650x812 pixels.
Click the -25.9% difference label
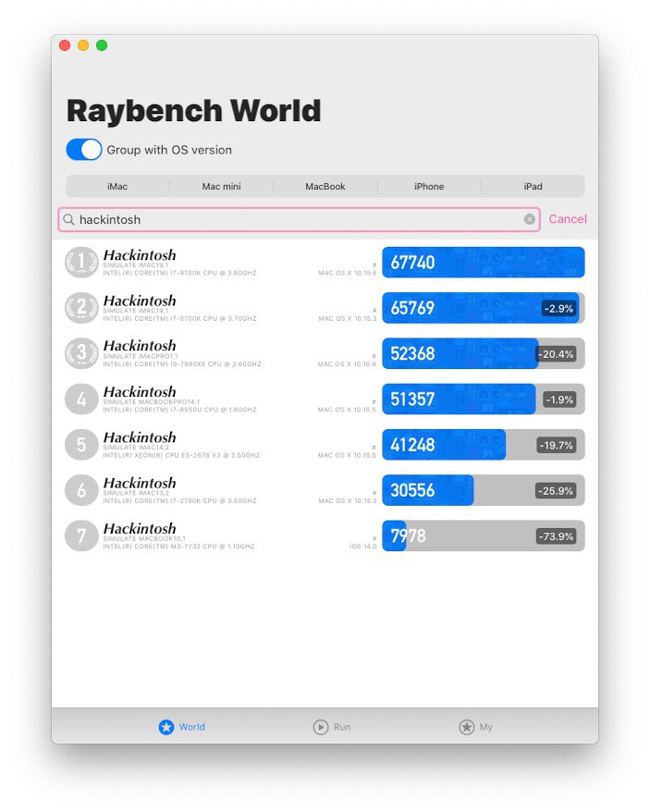click(556, 491)
